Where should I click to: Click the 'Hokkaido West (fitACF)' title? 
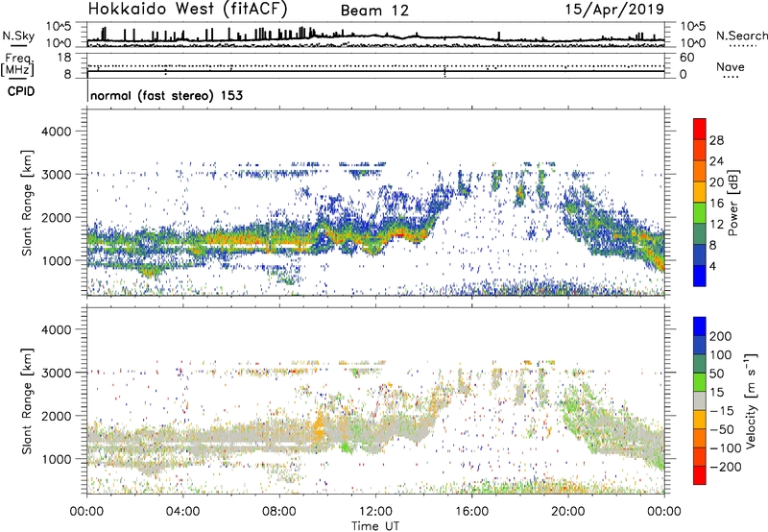point(187,10)
